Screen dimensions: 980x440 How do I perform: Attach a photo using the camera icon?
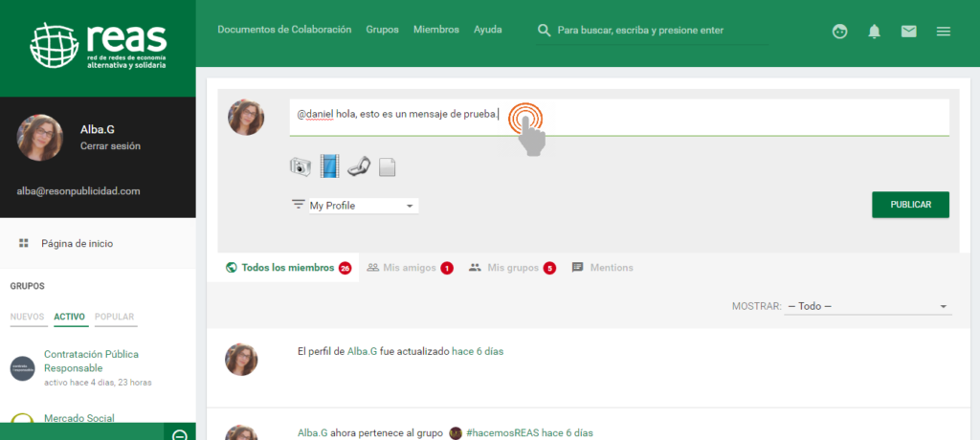[x=301, y=167]
